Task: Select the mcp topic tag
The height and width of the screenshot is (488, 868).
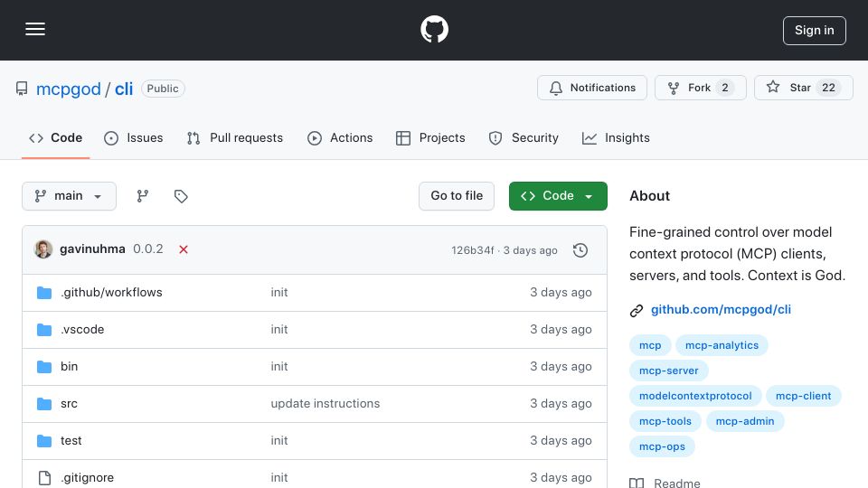Action: pos(650,345)
